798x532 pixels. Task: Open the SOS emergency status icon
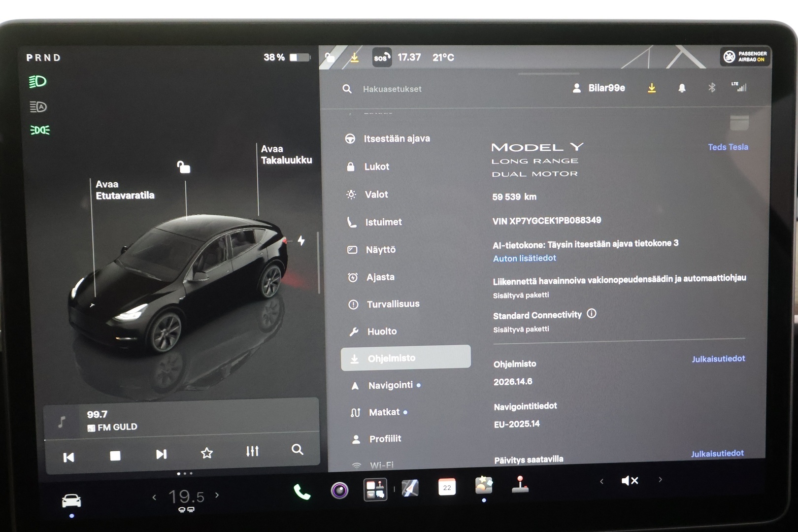pyautogui.click(x=382, y=58)
